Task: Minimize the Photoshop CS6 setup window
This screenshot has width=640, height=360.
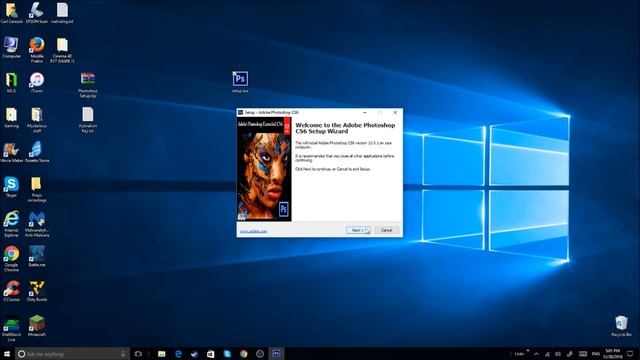Action: 365,112
